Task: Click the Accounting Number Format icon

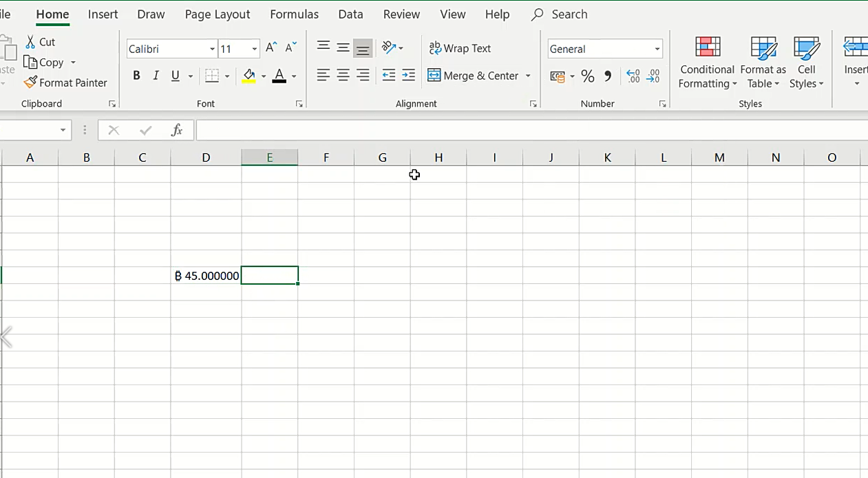Action: point(558,76)
